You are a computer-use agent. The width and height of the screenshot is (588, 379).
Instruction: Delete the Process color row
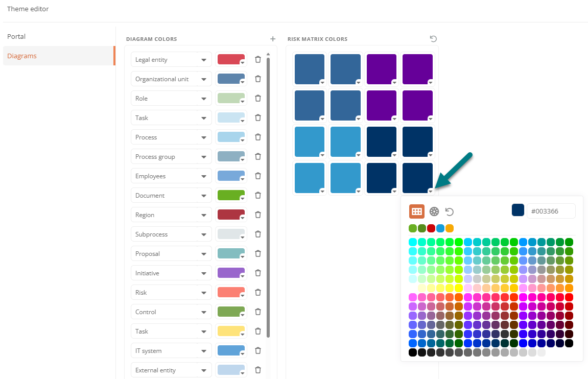coord(257,137)
